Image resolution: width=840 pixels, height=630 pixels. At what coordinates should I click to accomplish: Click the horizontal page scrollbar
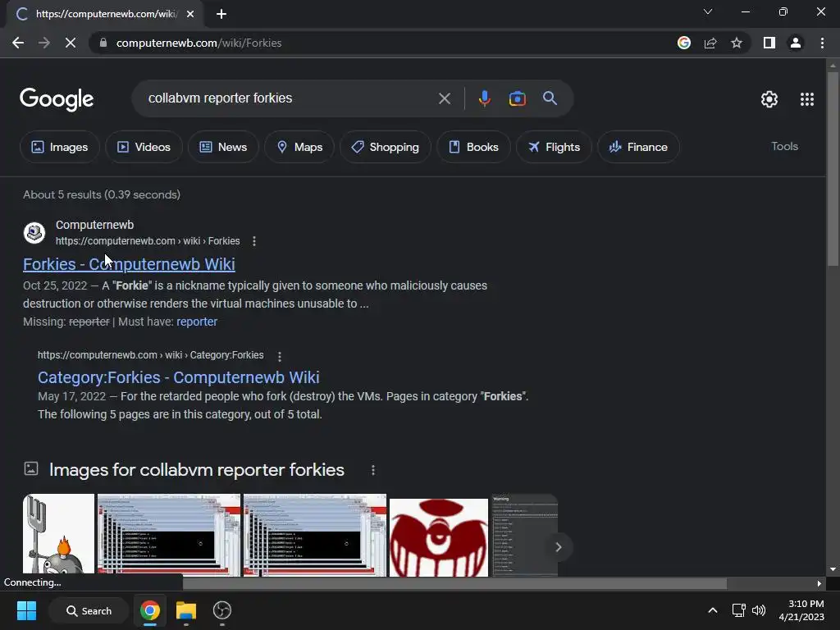(x=454, y=583)
